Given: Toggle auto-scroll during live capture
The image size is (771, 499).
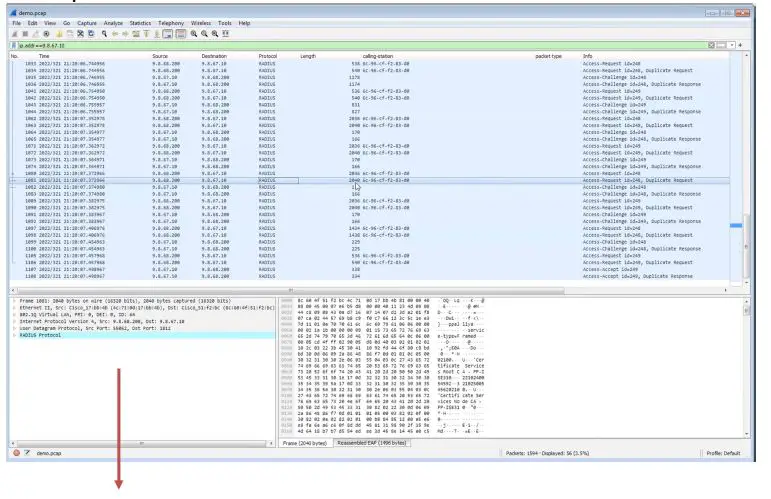Looking at the screenshot, I should 168,34.
